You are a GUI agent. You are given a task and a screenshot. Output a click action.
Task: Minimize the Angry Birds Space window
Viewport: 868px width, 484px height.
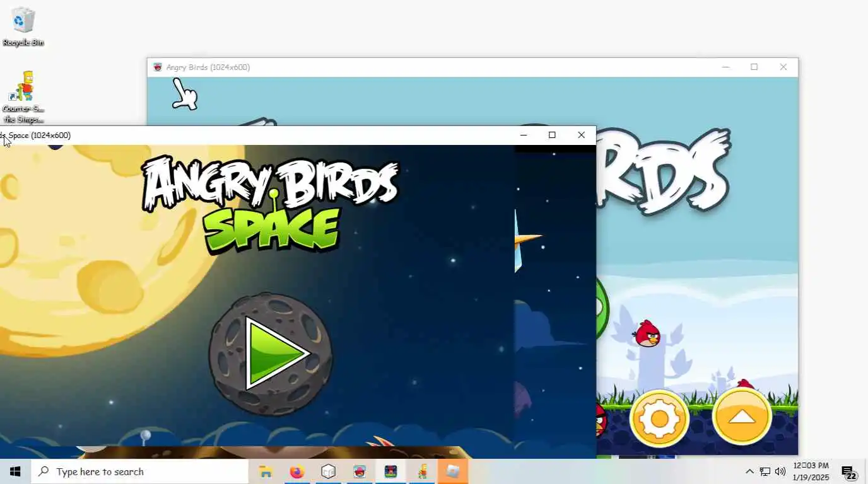(524, 135)
